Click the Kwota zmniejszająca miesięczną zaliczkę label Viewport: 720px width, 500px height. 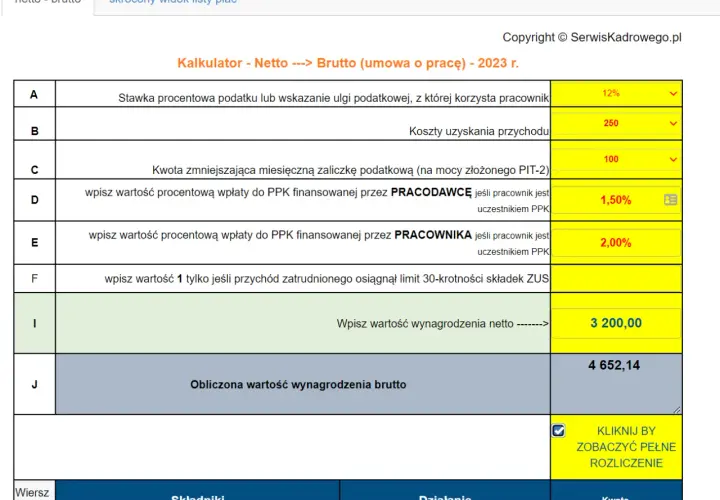point(350,170)
